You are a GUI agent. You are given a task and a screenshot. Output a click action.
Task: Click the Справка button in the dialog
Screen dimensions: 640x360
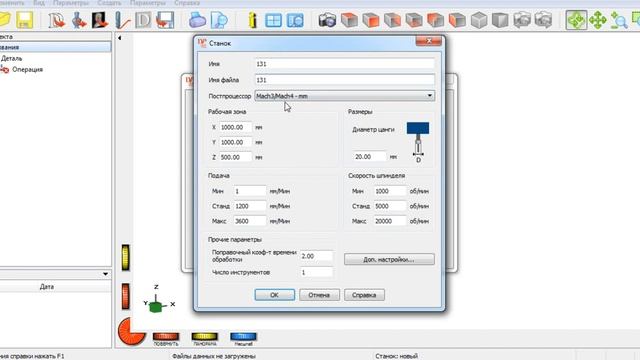364,295
